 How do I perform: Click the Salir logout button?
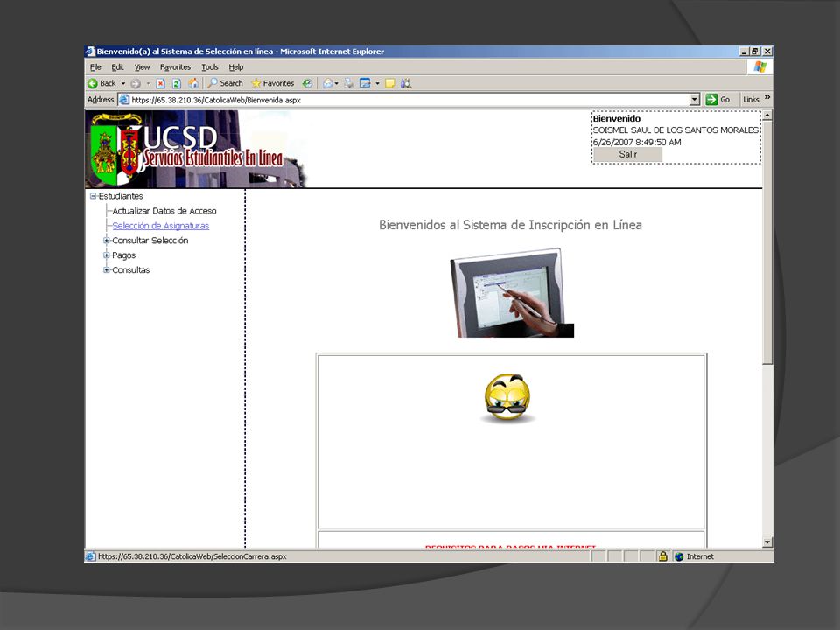[628, 154]
